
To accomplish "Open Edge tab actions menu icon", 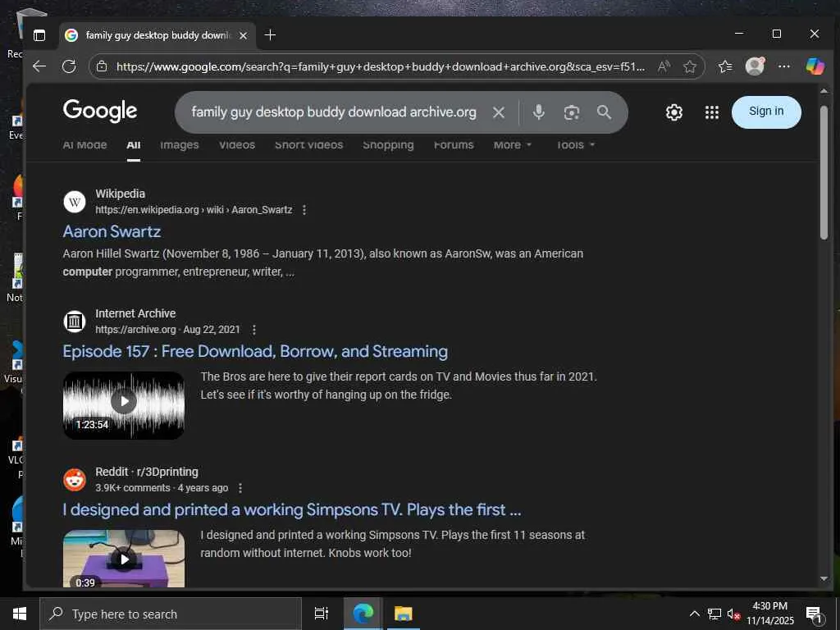I will coord(39,35).
